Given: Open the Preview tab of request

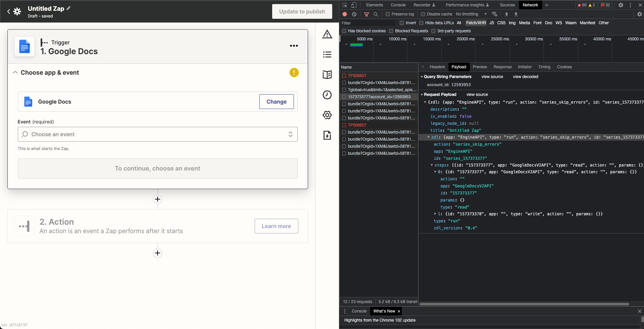Looking at the screenshot, I should 480,67.
